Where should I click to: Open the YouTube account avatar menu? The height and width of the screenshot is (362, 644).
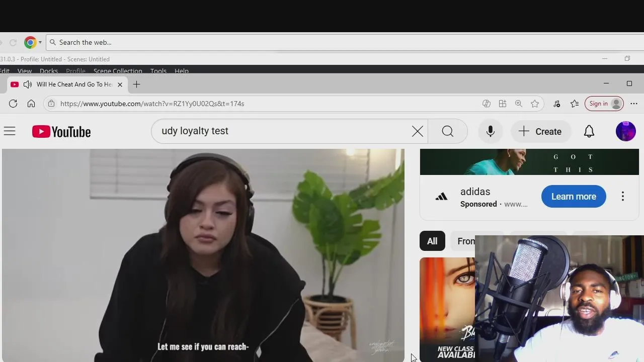pyautogui.click(x=626, y=131)
